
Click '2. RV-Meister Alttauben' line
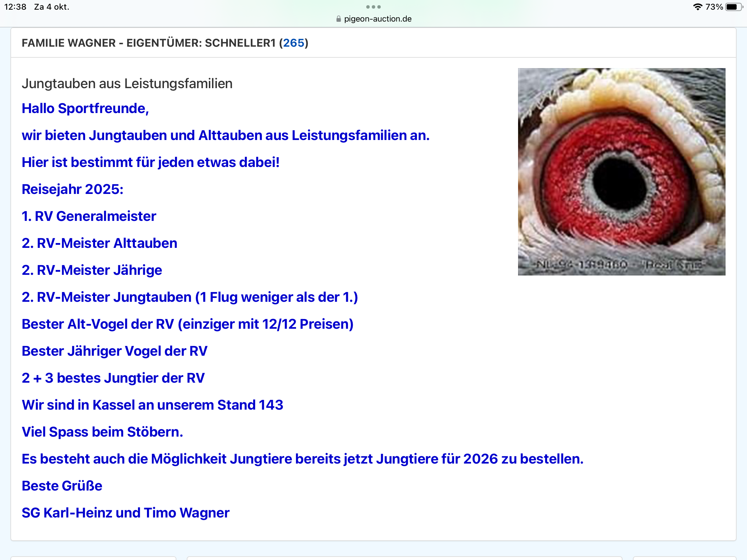99,243
